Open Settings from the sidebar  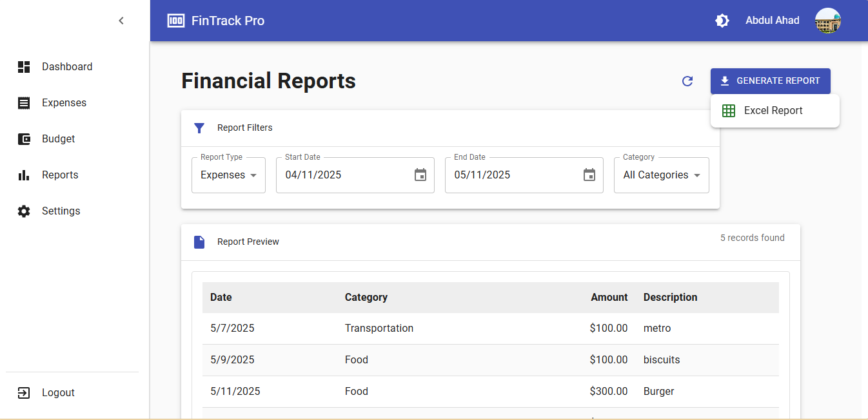[x=75, y=211]
